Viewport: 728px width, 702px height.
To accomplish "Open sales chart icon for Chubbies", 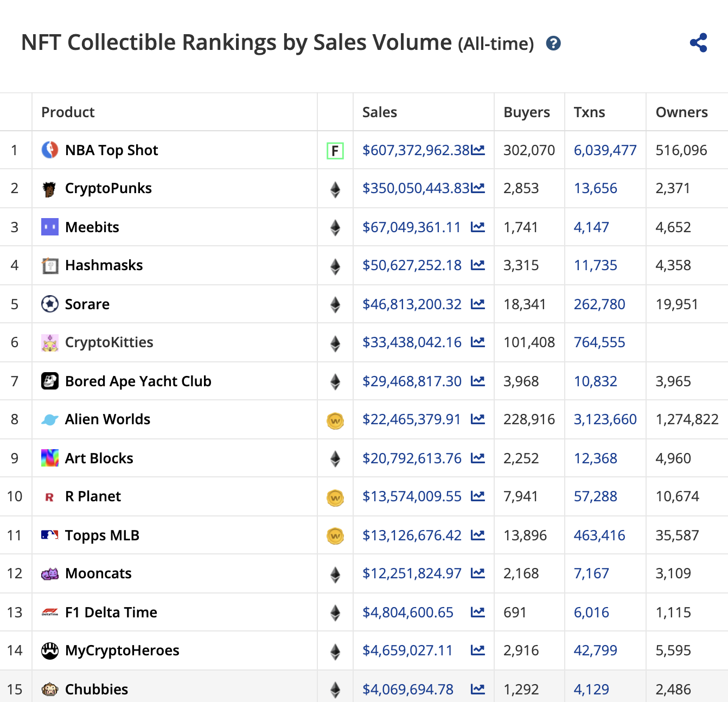I will (x=478, y=690).
